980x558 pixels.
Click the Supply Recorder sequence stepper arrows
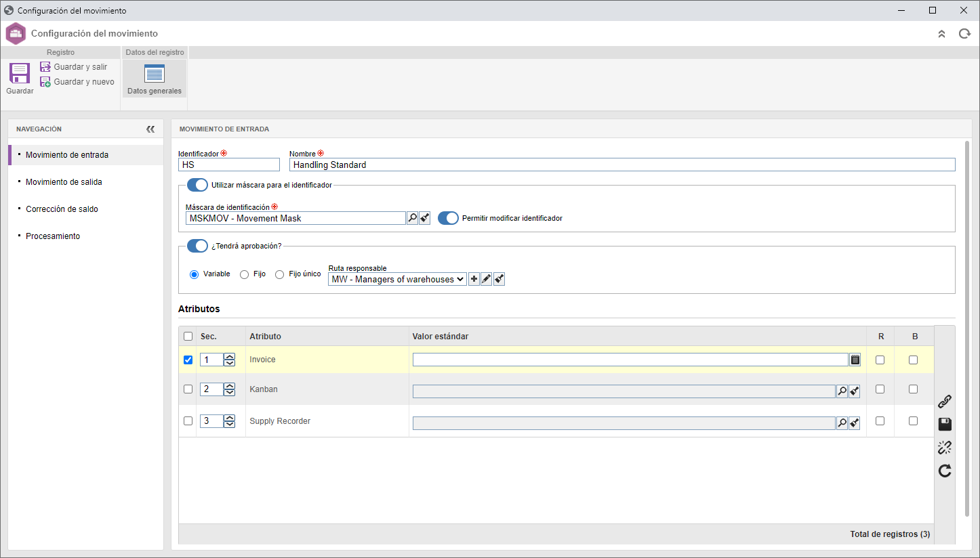[x=230, y=421]
